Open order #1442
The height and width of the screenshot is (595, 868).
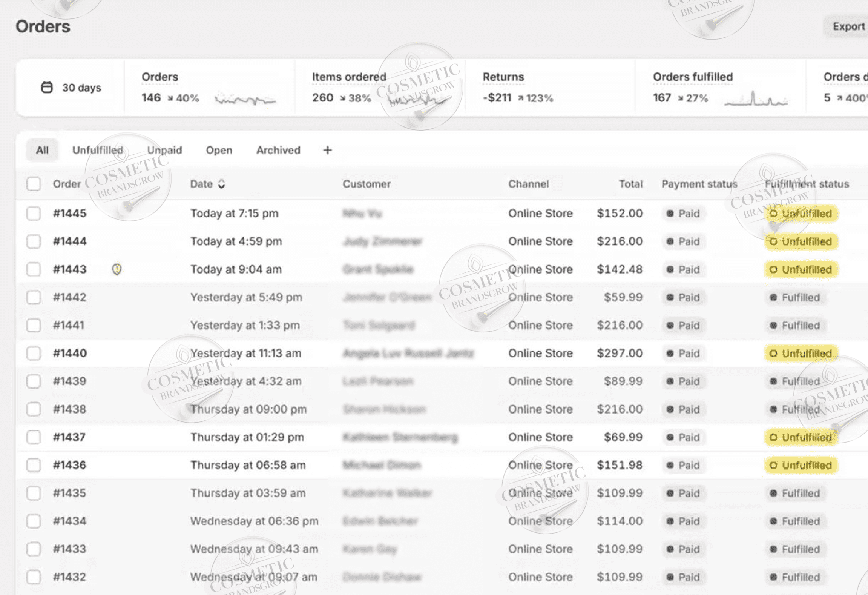pos(70,297)
